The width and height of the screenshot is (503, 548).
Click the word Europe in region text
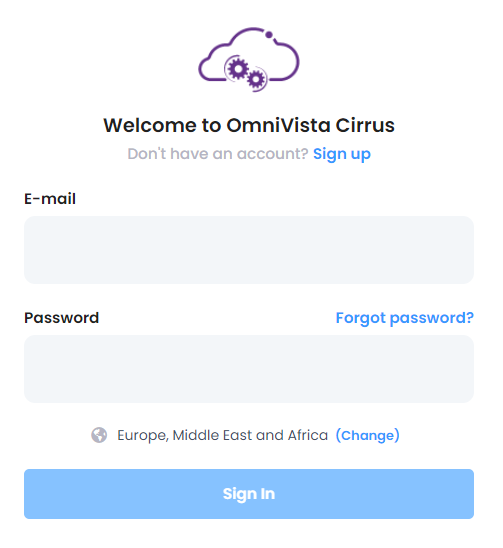pos(143,436)
